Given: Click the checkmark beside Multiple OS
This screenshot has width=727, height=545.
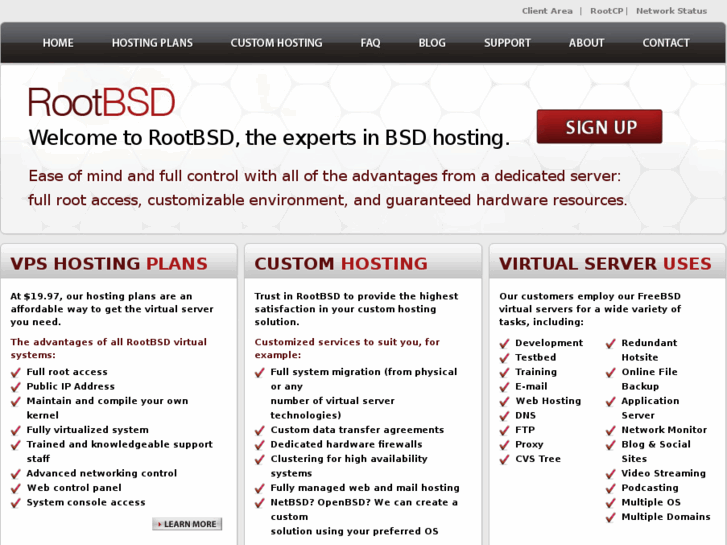Looking at the screenshot, I should pyautogui.click(x=611, y=503).
